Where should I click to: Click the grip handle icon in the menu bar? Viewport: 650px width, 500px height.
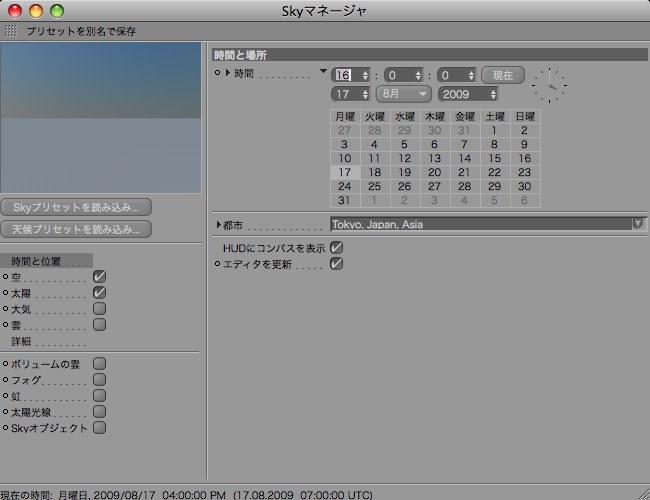(x=11, y=31)
